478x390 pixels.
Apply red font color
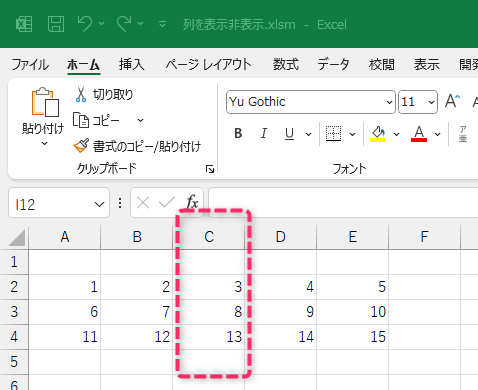[419, 134]
